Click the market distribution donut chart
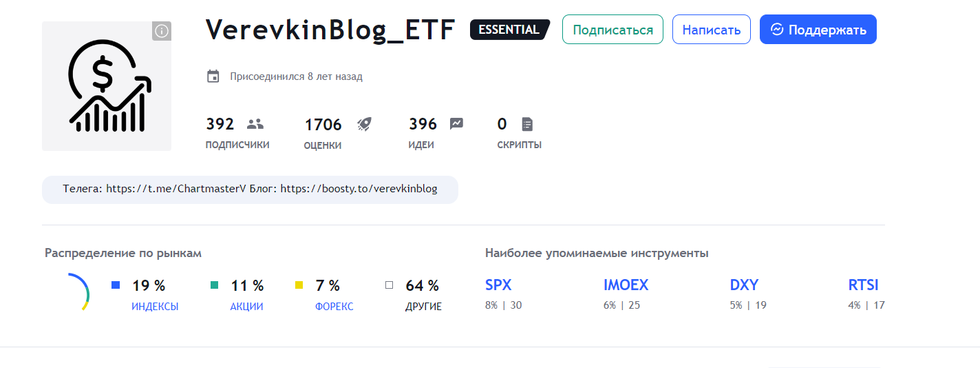The height and width of the screenshot is (368, 980). click(x=78, y=292)
